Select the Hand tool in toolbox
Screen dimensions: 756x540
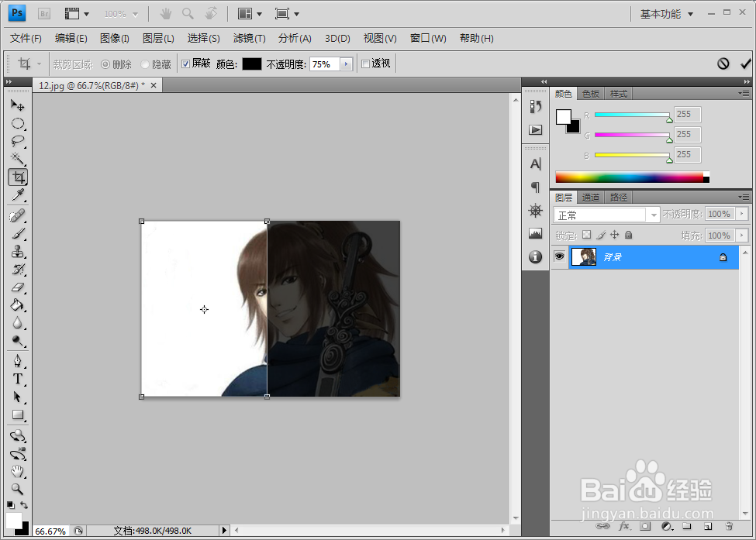coord(18,472)
